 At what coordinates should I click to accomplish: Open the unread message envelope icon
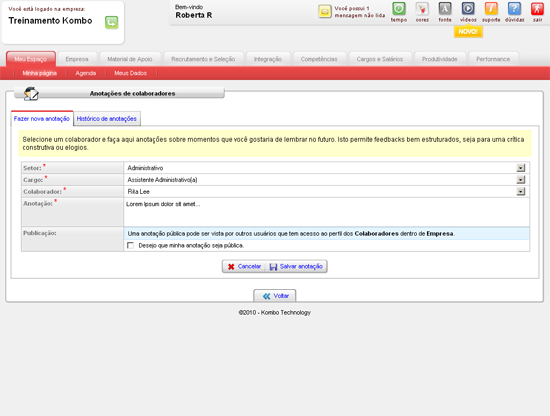click(x=325, y=11)
